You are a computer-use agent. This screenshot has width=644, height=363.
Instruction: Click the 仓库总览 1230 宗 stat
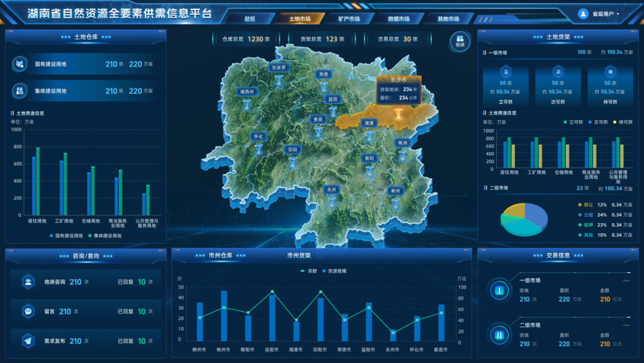[246, 39]
